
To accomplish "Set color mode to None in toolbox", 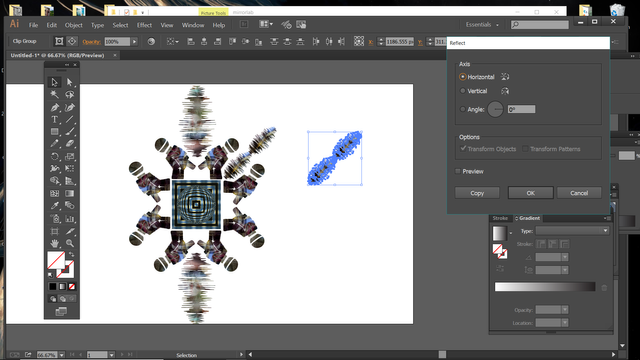I will (72, 287).
